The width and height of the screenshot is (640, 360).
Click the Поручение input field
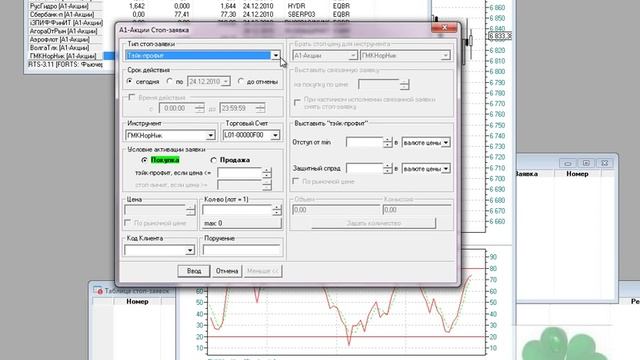click(x=242, y=250)
